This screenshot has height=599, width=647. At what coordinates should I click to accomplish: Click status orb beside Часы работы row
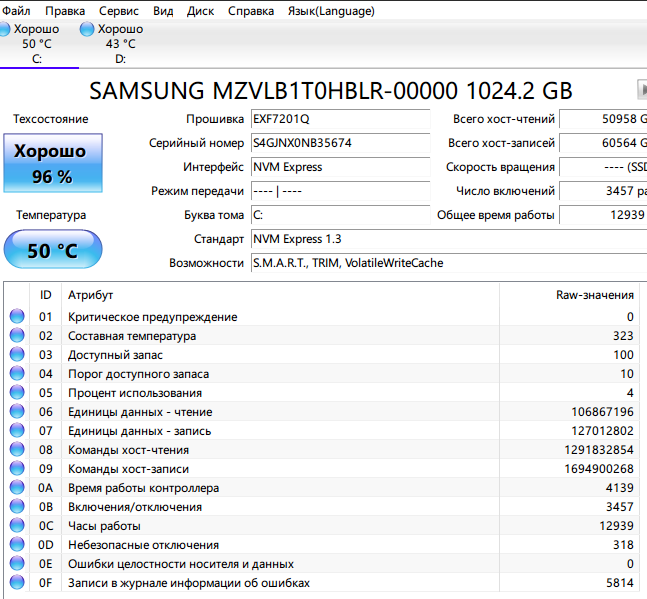[x=17, y=526]
